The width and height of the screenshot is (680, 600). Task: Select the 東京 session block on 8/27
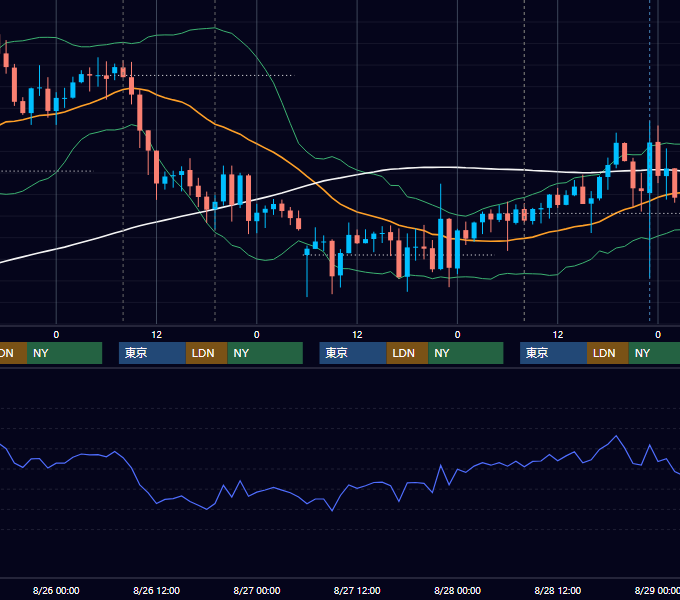pyautogui.click(x=353, y=353)
